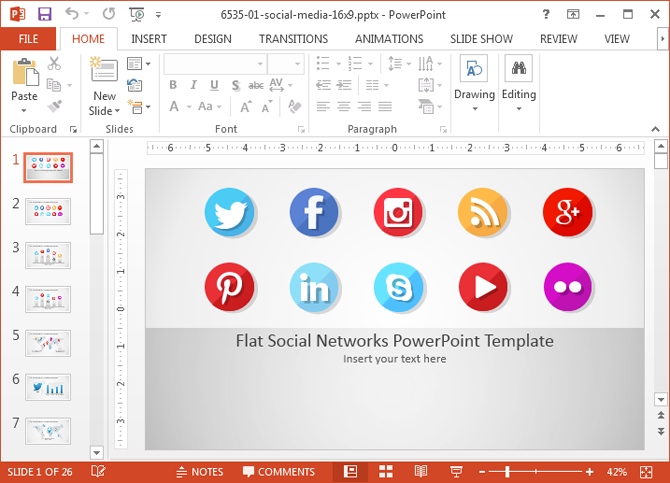This screenshot has height=483, width=670.
Task: Select slide 6 thumbnail with Twitter chart
Action: [x=48, y=387]
